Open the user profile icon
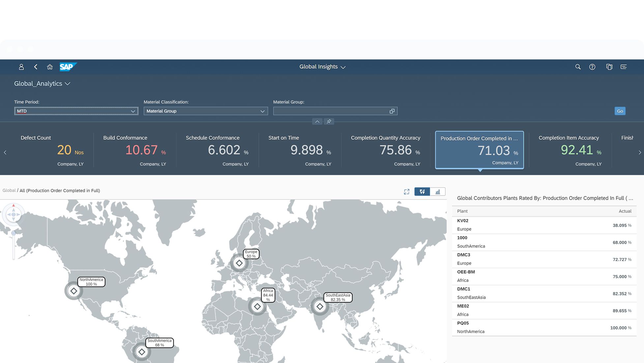 tap(21, 67)
